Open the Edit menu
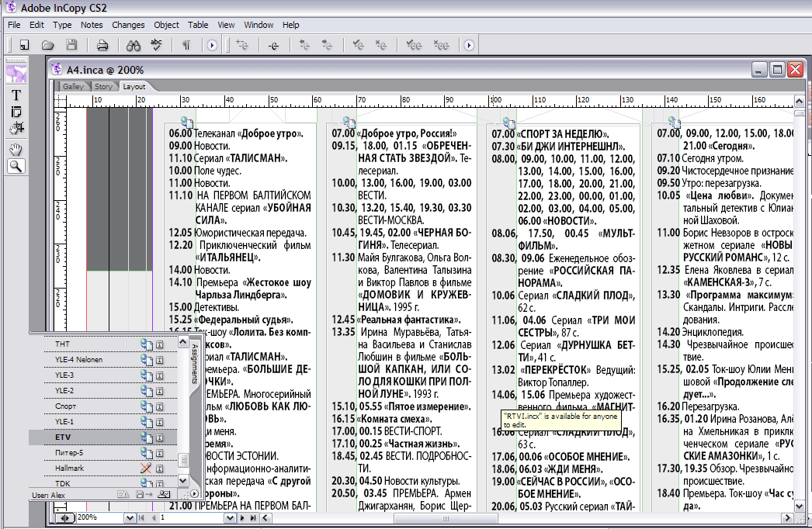Viewport: 812px width, 529px height. [36, 25]
